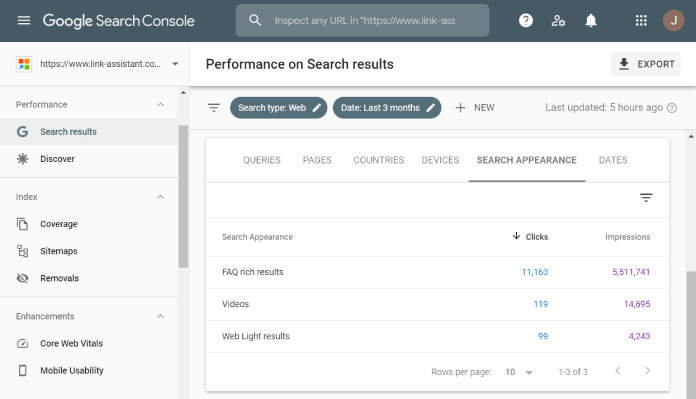This screenshot has height=399, width=696.
Task: Open Search results in sidebar
Action: click(x=89, y=131)
